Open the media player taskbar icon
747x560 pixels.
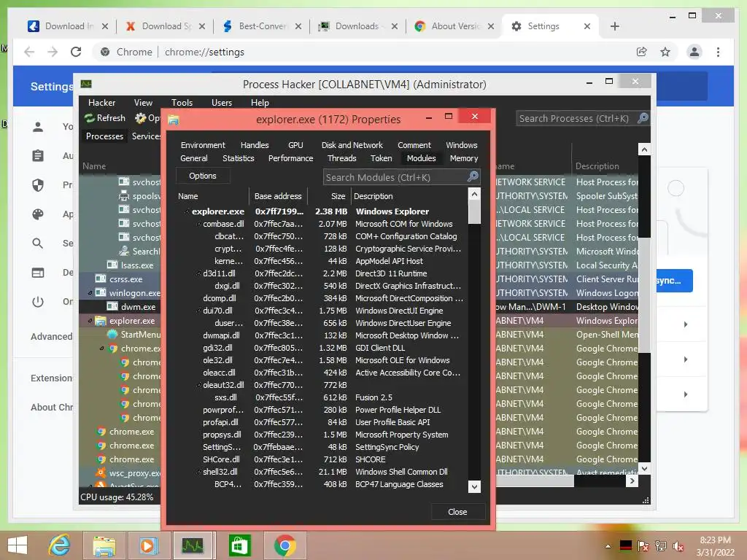point(147,545)
